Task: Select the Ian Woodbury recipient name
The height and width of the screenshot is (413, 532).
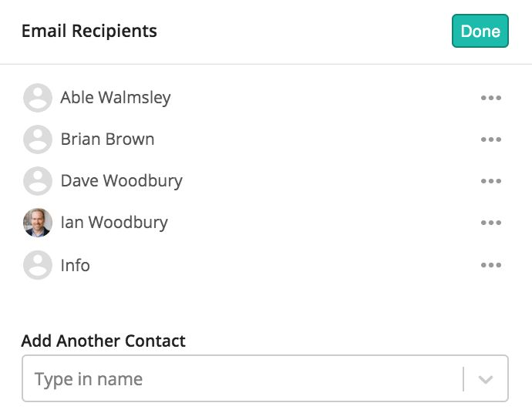Action: coord(114,223)
